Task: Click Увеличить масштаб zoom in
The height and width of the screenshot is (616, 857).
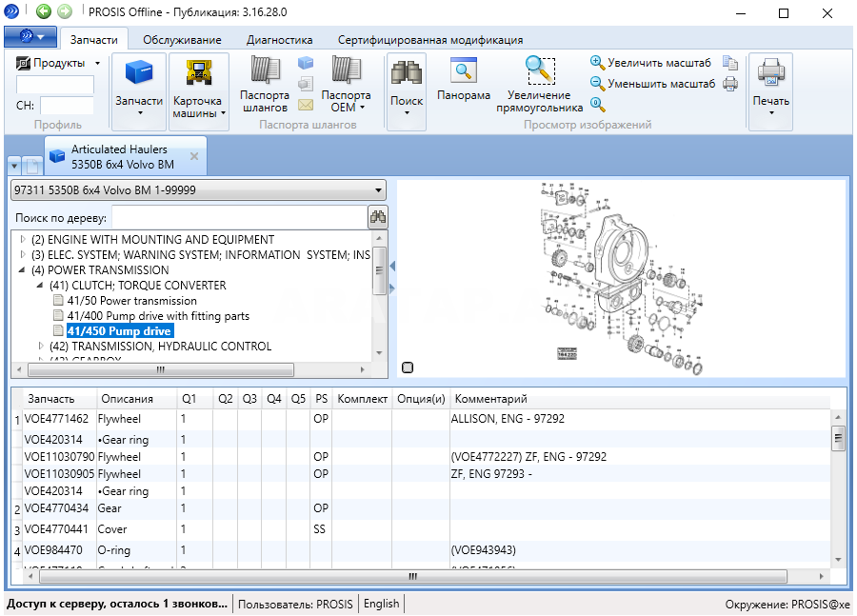Action: [650, 63]
